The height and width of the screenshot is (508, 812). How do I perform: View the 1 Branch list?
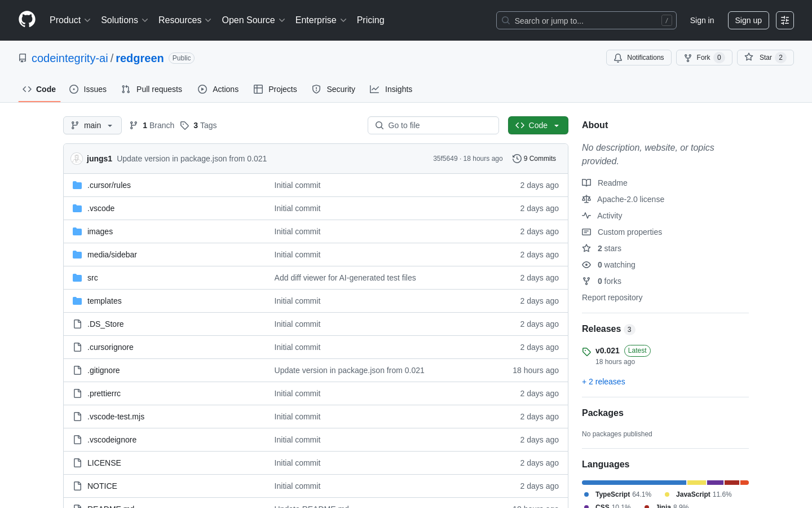152,125
